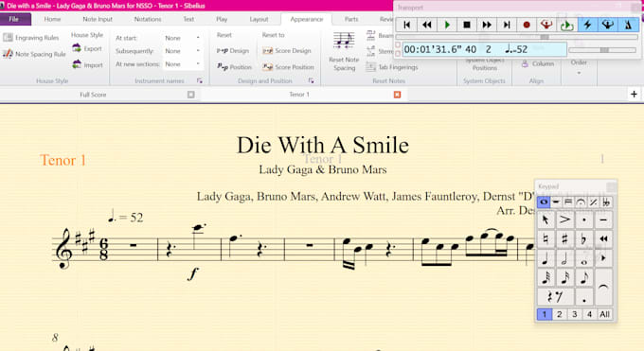Open the At new sections dropdown

pos(183,64)
